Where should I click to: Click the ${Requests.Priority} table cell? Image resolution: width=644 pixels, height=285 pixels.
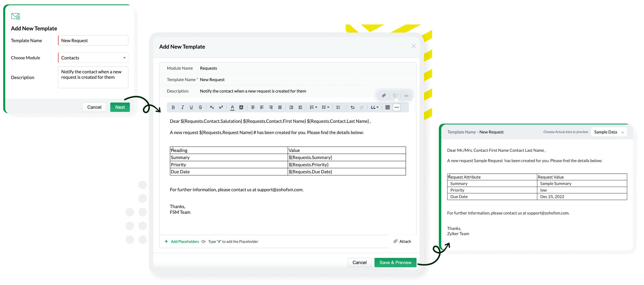click(347, 165)
